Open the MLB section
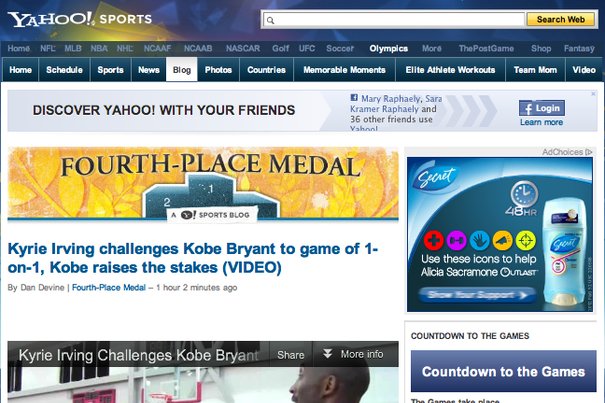 73,49
